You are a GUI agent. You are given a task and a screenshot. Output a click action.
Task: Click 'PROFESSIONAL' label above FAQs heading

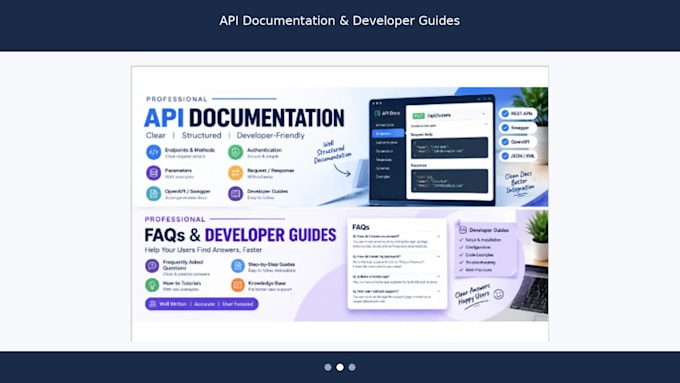click(x=175, y=219)
